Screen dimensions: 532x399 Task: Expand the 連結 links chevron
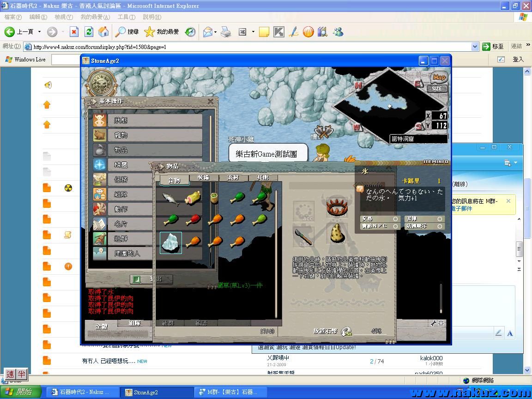[528, 45]
